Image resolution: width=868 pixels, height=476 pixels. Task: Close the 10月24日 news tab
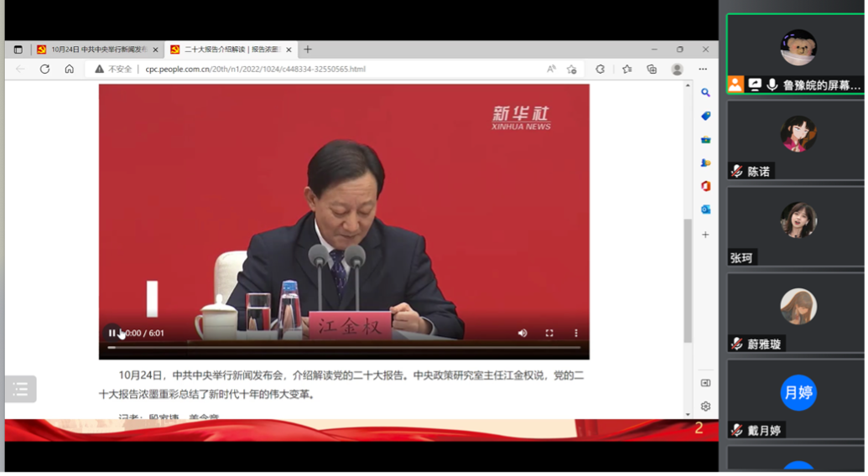(155, 49)
